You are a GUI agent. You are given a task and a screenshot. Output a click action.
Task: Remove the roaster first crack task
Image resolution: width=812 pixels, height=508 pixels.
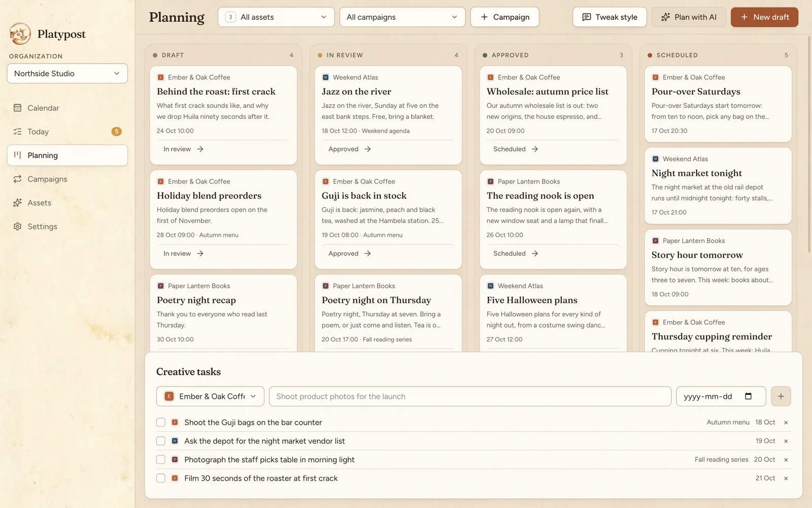786,479
